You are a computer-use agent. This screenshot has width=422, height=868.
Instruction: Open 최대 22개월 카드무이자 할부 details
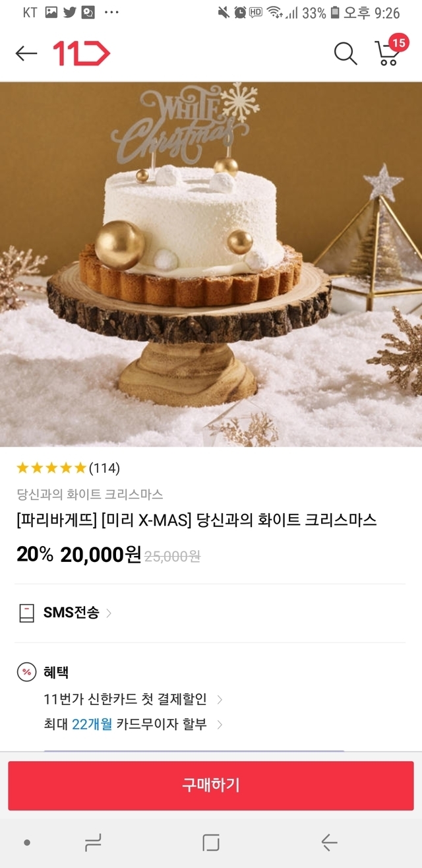coord(125,724)
